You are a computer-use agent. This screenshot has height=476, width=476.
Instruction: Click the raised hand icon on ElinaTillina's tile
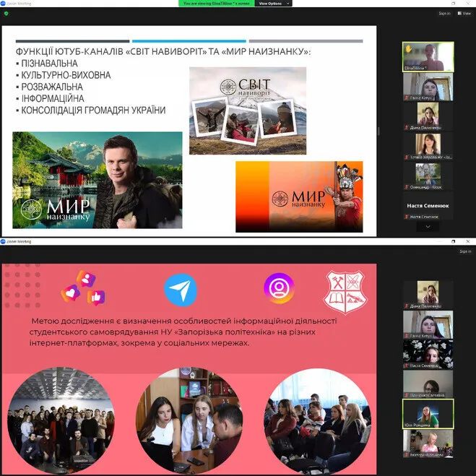(409, 48)
